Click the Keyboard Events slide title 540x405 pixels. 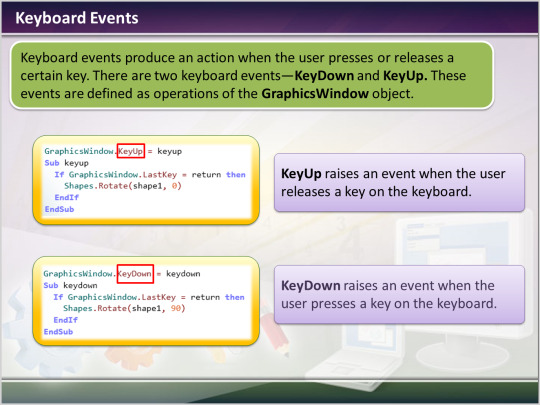(77, 18)
